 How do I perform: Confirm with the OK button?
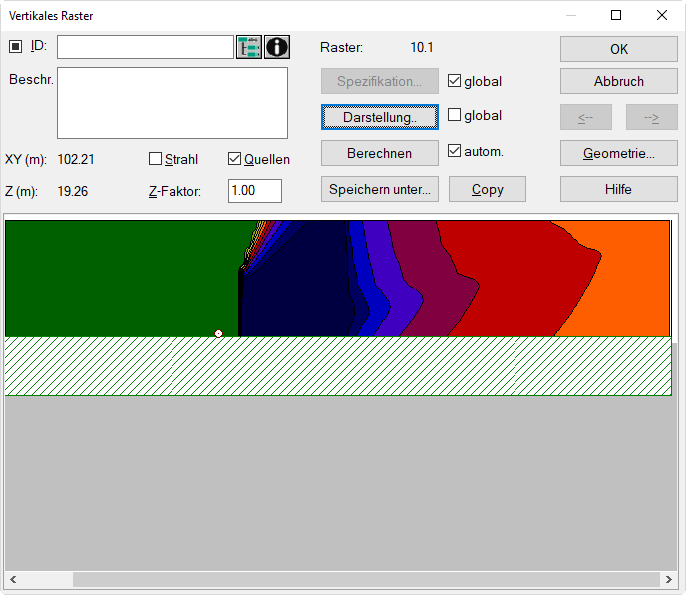pos(619,49)
